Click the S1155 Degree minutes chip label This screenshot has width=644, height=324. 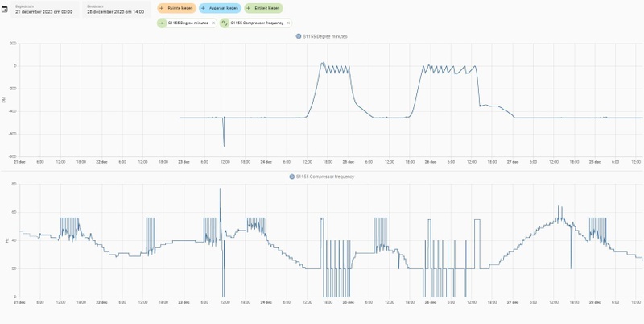188,23
